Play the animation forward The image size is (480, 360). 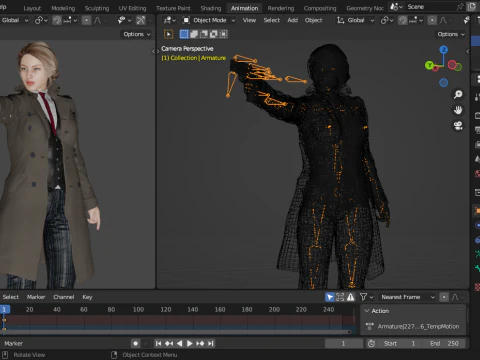coord(189,343)
